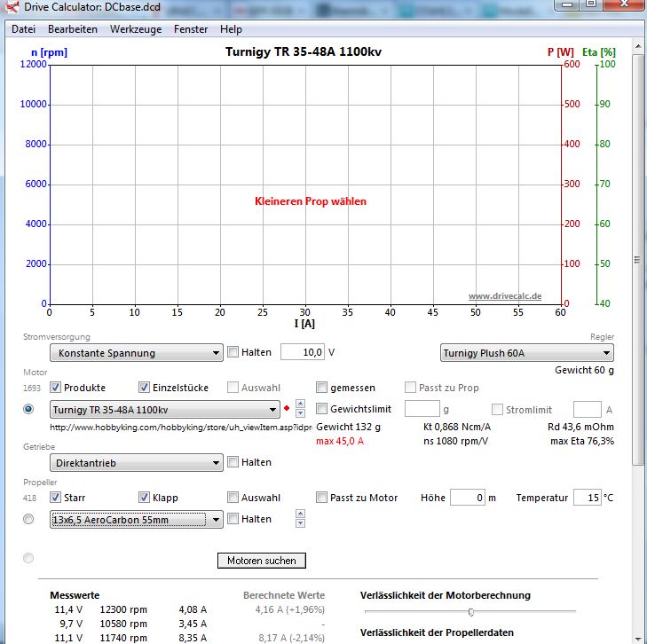Enable the Gewichtslimit checkbox
The width and height of the screenshot is (647, 644).
tap(321, 409)
